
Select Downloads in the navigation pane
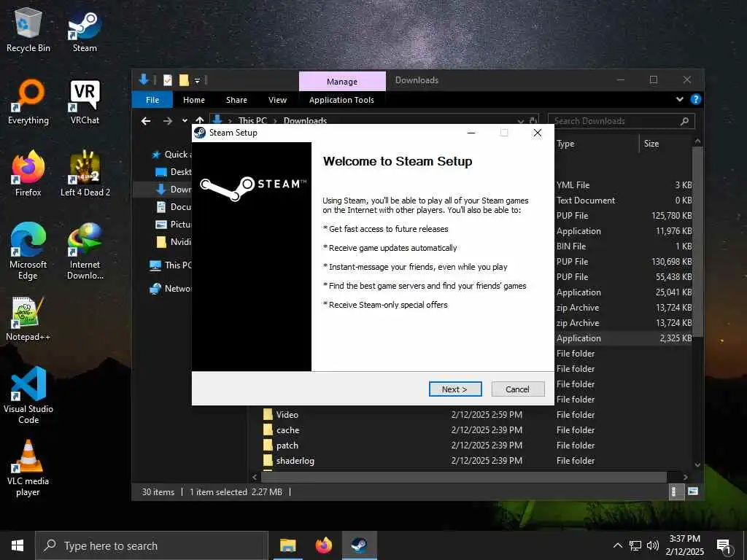[x=174, y=190]
